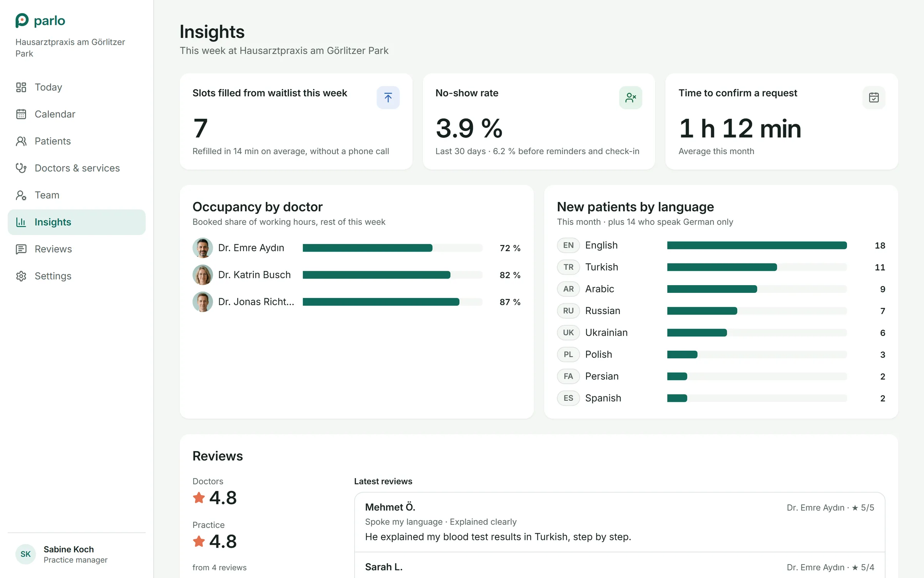924x578 pixels.
Task: Click the Polish row count "3"
Action: [x=882, y=355]
